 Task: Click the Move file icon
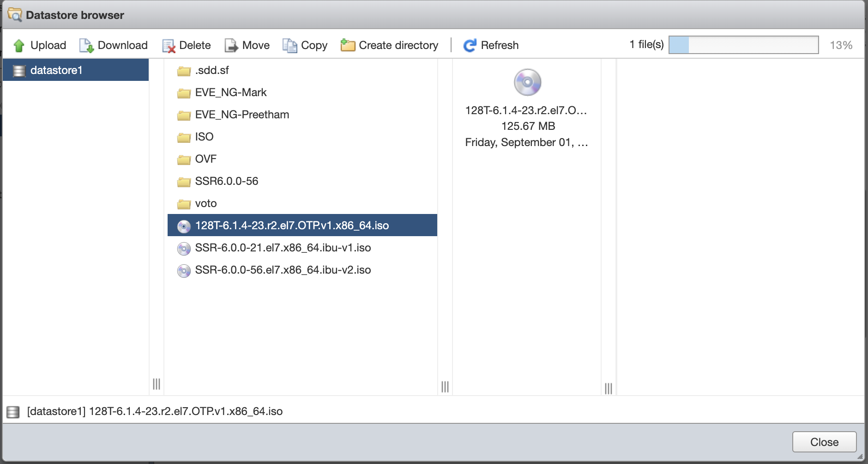click(231, 45)
